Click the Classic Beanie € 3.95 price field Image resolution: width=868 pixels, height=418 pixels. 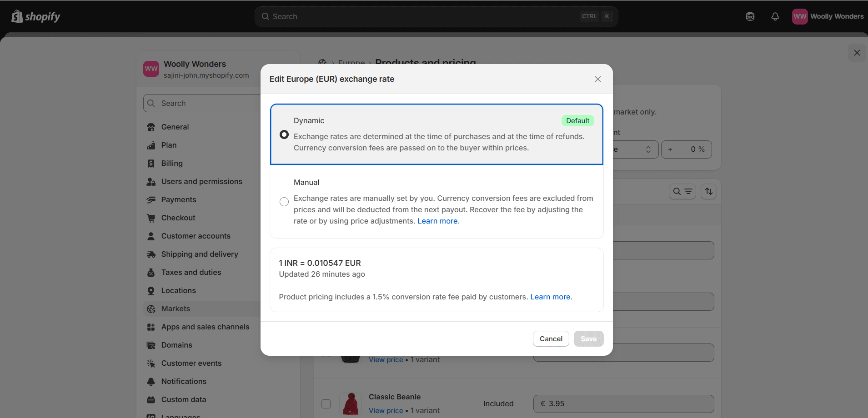click(x=623, y=403)
